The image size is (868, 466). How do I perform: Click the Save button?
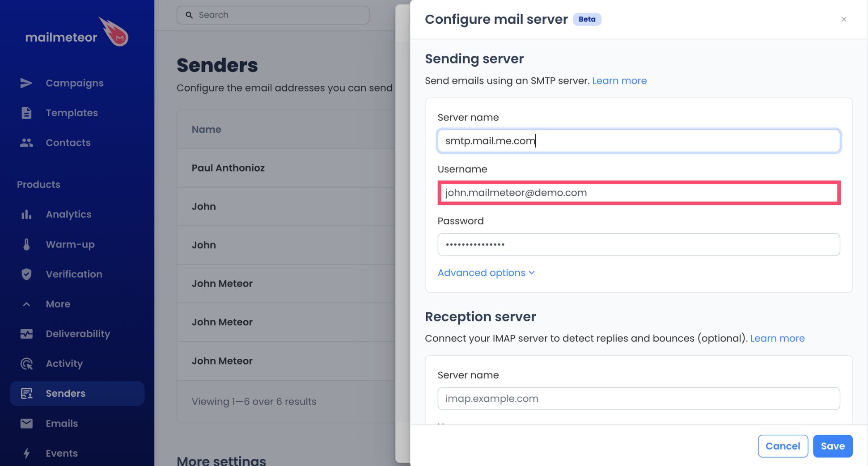[833, 446]
